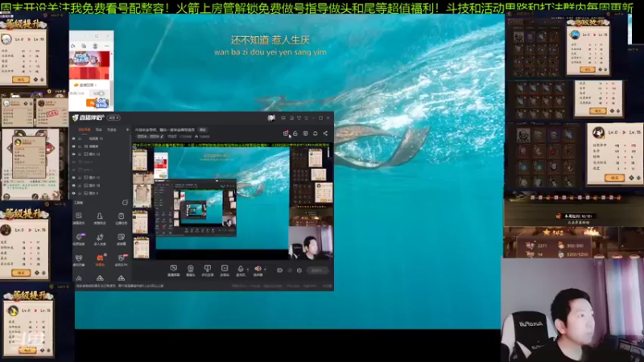The height and width of the screenshot is (362, 644).
Task: Click 确定 in the top-left level-up card
Action: pyautogui.click(x=21, y=80)
